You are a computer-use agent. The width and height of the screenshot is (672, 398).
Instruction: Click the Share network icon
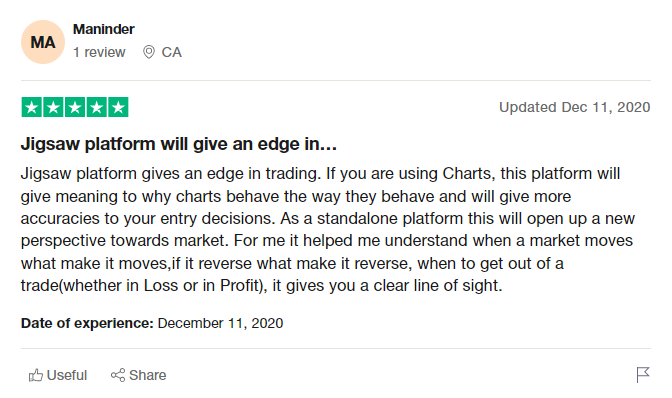(x=118, y=375)
